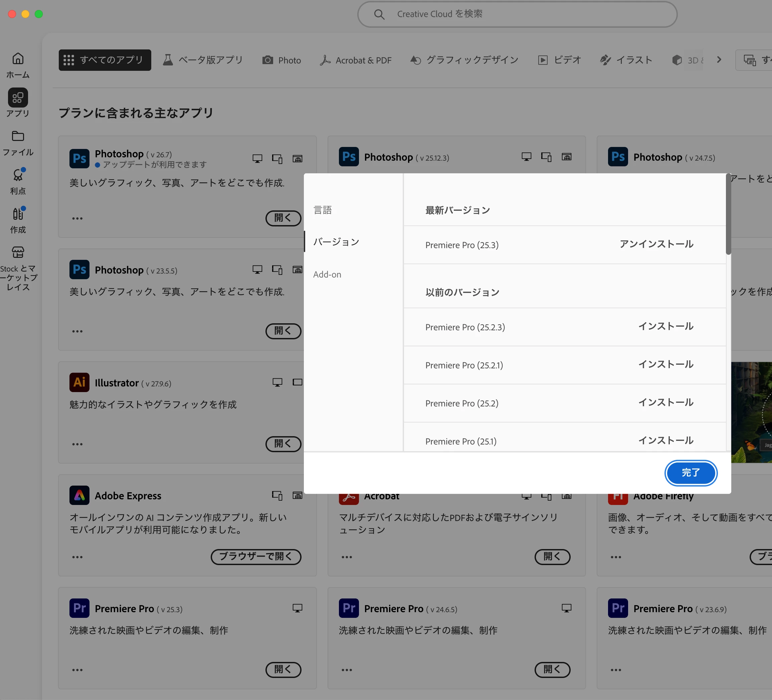Open the ファイル (Files) sidebar icon

(18, 137)
